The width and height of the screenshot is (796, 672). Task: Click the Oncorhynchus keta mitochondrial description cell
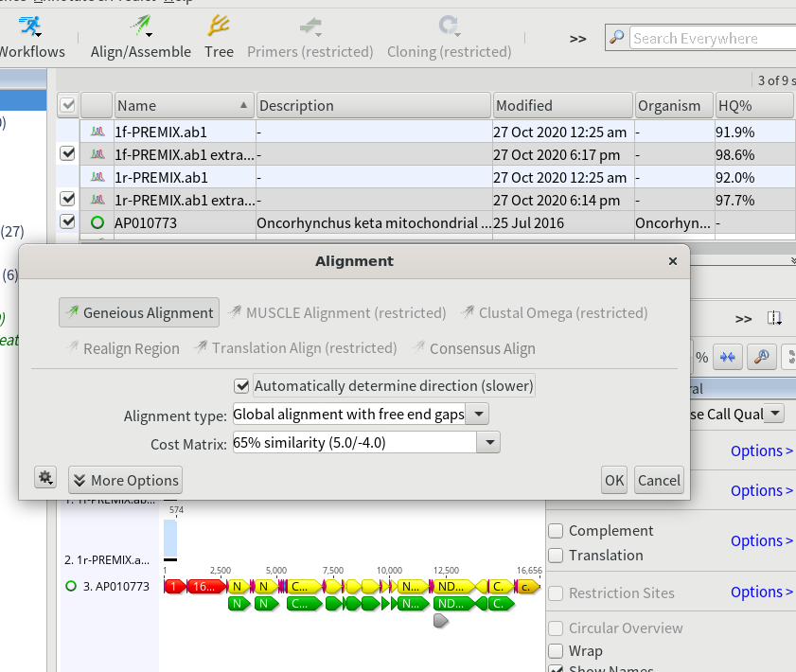(x=374, y=223)
